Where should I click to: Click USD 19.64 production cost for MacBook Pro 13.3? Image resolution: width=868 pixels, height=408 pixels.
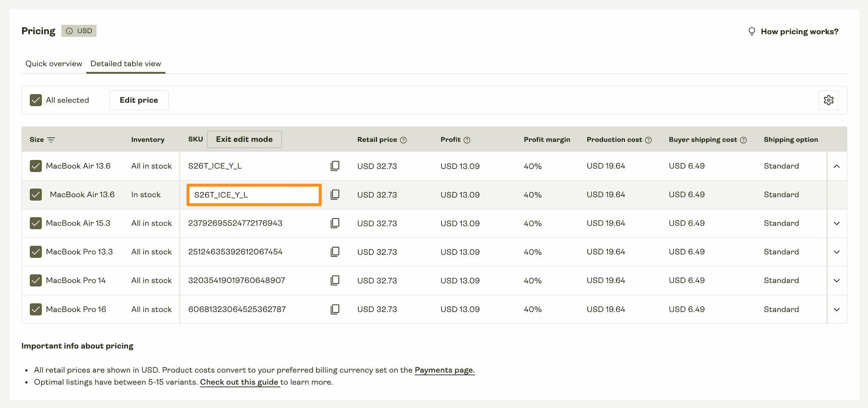pyautogui.click(x=606, y=251)
